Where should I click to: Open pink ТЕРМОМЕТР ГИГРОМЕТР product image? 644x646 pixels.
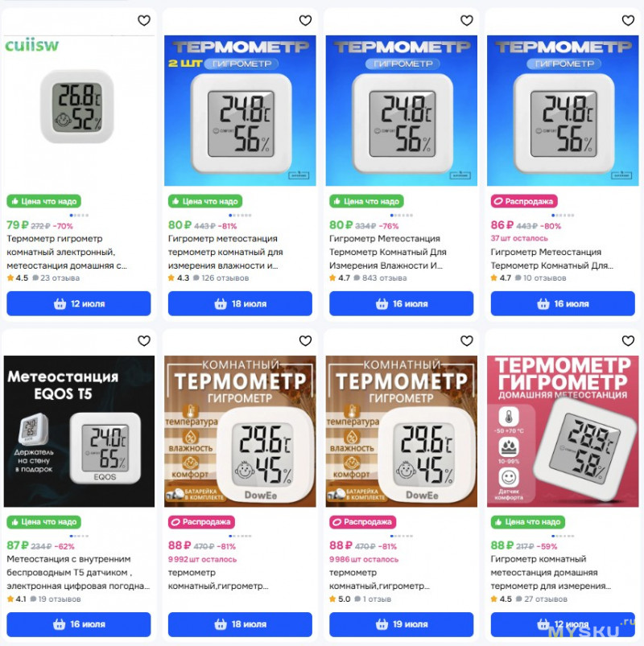(x=563, y=431)
